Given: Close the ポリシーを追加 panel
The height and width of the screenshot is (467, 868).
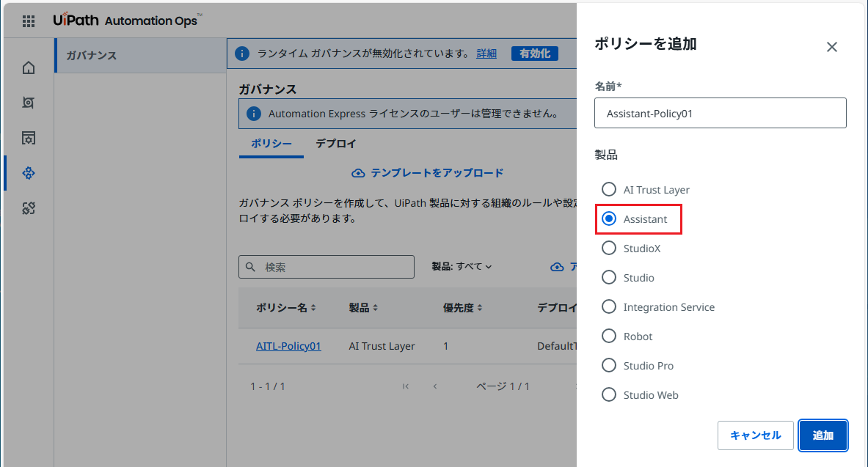Looking at the screenshot, I should point(831,47).
